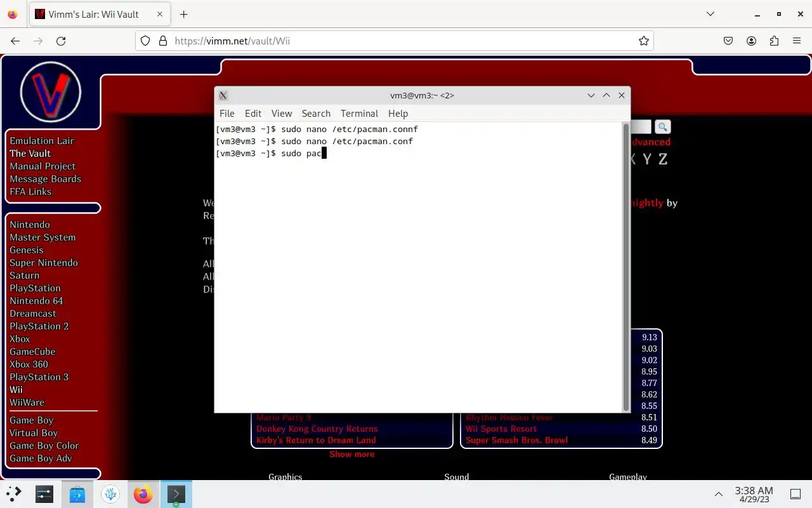Reload the page in Firefox
This screenshot has width=812, height=508.
point(61,41)
